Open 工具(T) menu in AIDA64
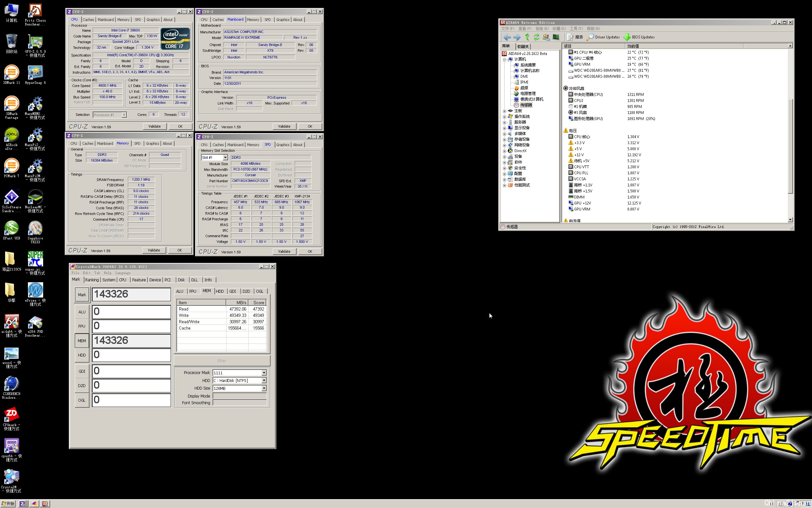Screen dimensions: 812x508 click(x=576, y=29)
